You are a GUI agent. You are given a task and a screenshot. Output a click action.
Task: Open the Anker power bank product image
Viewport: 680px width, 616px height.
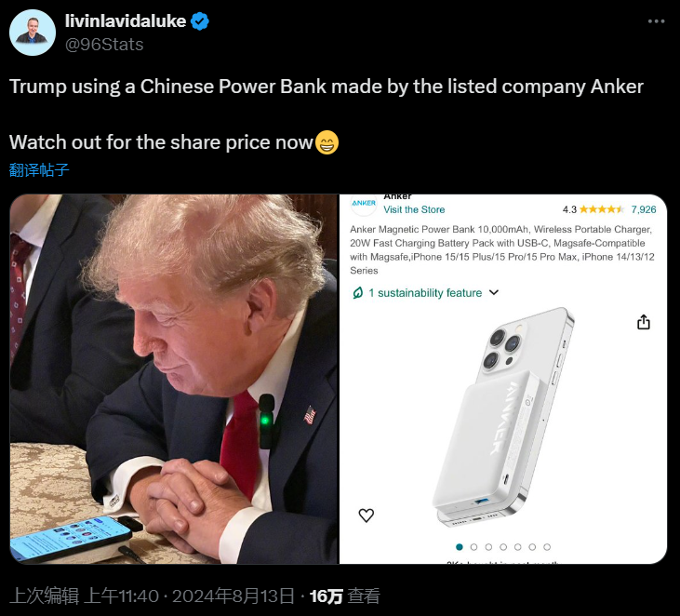(503, 417)
